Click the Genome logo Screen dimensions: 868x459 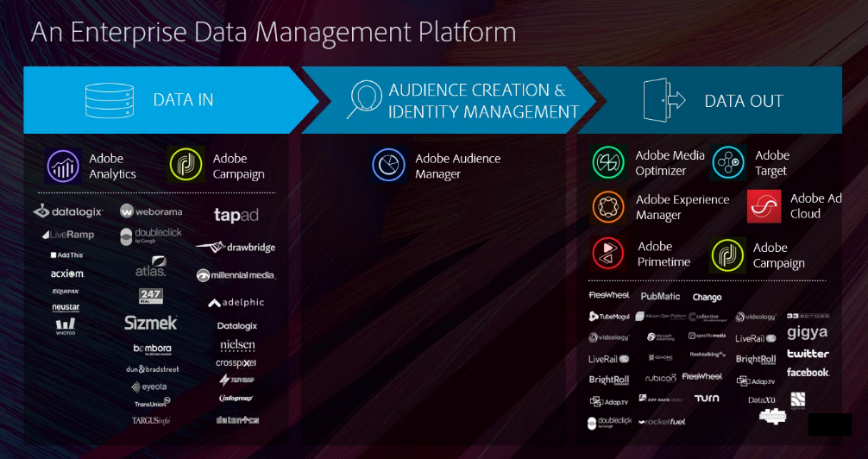pos(660,358)
